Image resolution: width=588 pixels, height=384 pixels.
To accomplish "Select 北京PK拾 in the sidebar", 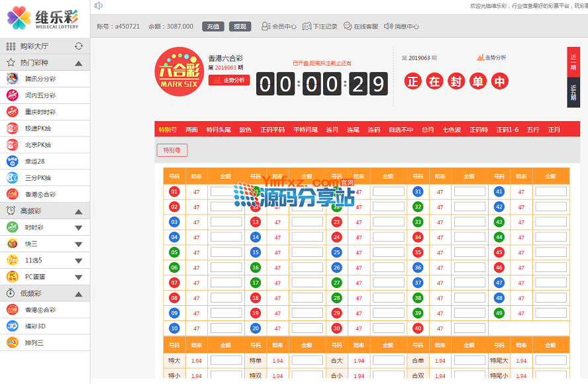I will 38,144.
